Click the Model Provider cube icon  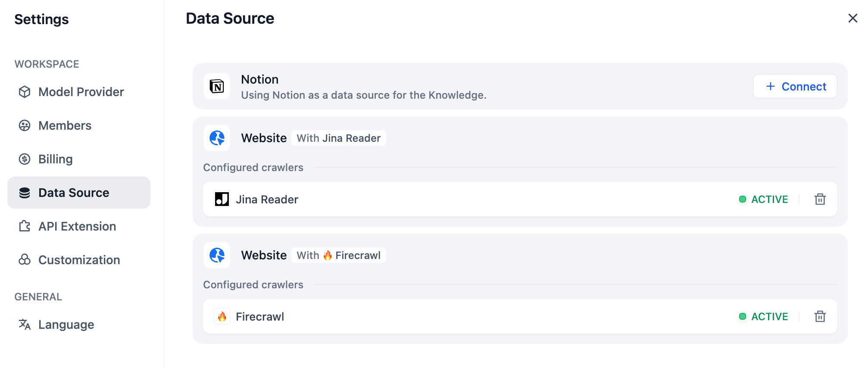25,92
